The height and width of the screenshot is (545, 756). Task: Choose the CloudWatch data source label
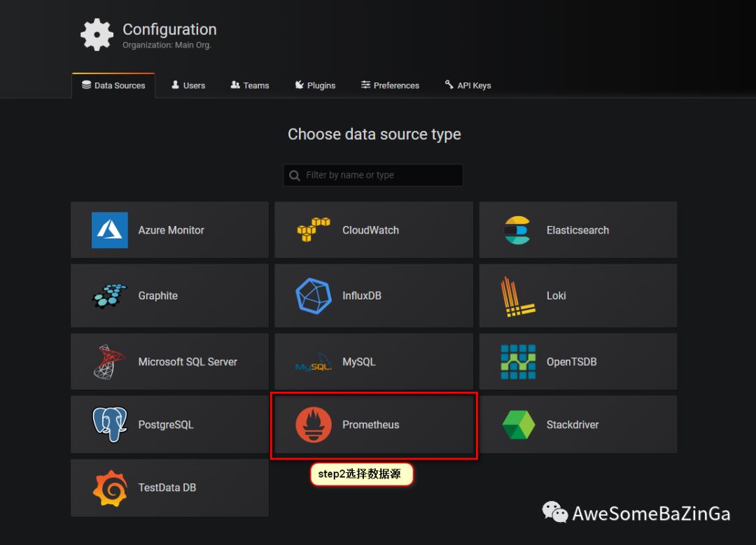[371, 230]
